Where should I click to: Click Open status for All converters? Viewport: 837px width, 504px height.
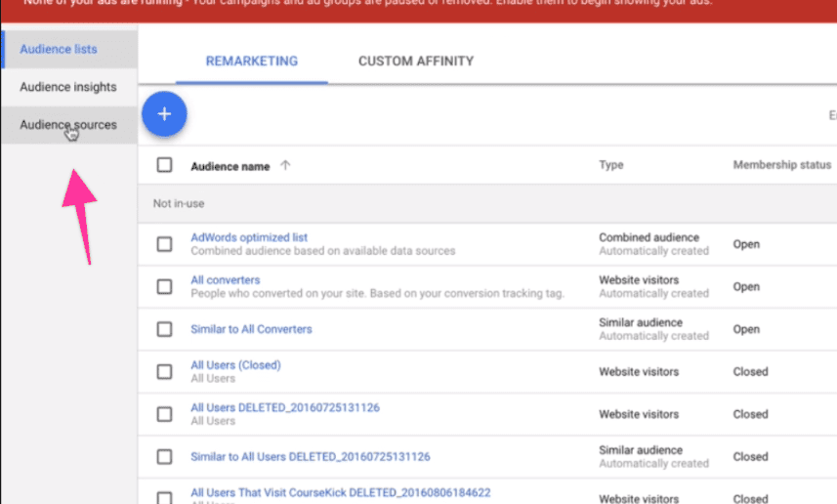[x=746, y=287]
